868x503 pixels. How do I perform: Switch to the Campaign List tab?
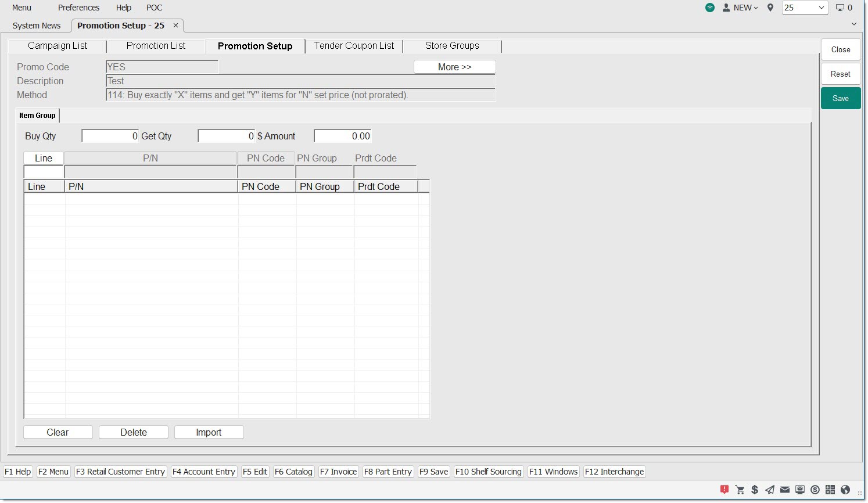coord(58,46)
